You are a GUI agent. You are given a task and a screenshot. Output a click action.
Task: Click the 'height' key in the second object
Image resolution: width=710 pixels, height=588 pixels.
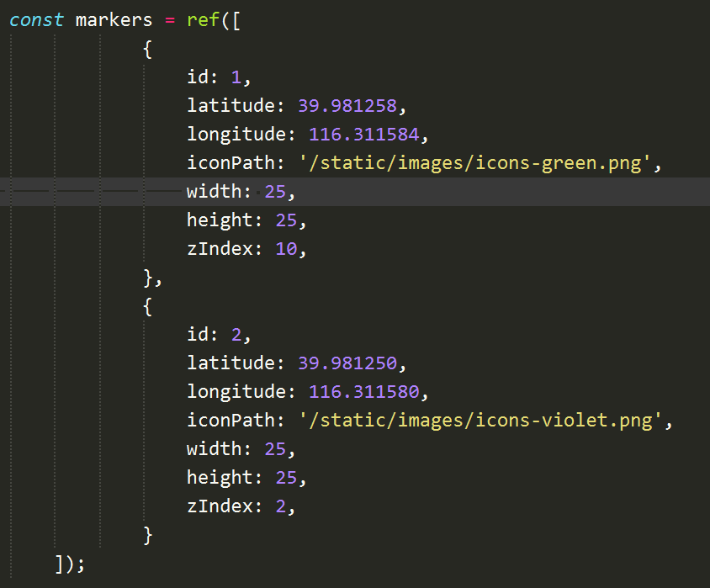click(220, 478)
